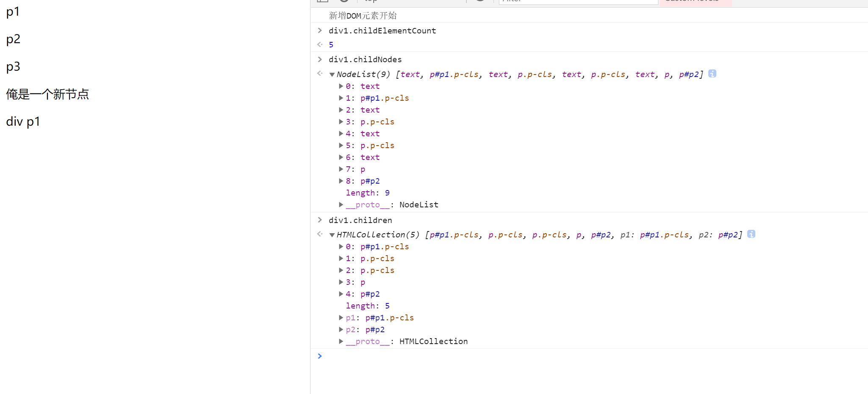Image resolution: width=868 pixels, height=394 pixels.
Task: Expand entry "3: p" in HTMLCollection
Action: [341, 282]
